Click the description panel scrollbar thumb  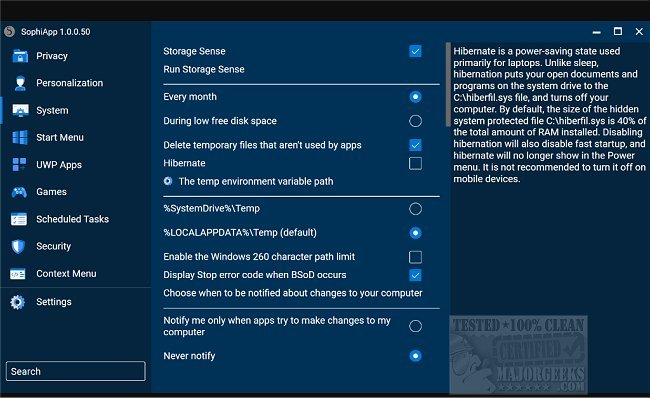click(x=448, y=85)
